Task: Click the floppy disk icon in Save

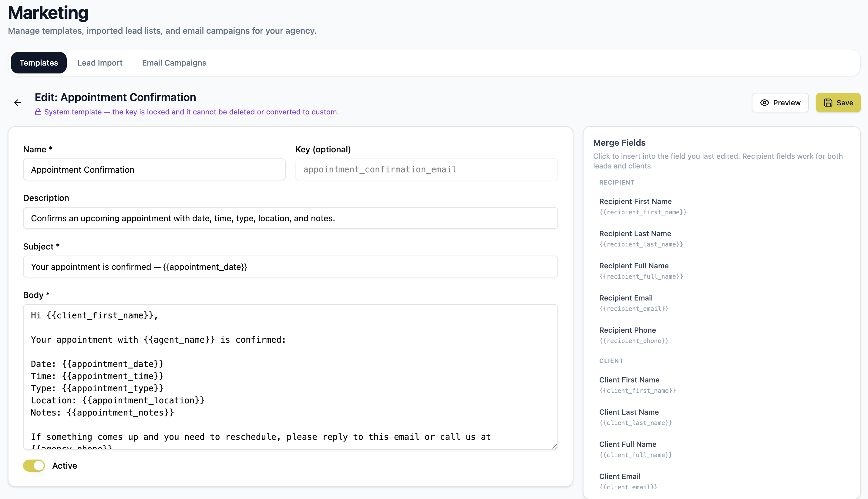Action: click(x=828, y=103)
